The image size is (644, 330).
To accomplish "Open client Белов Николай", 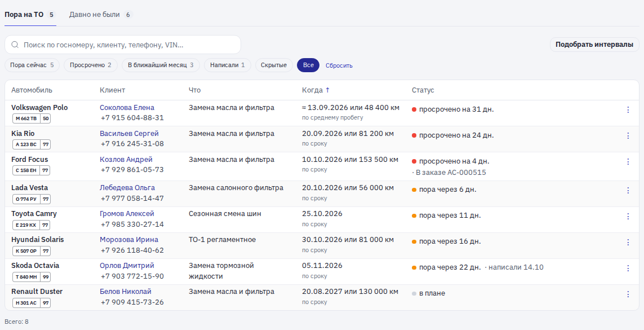I will point(126,292).
